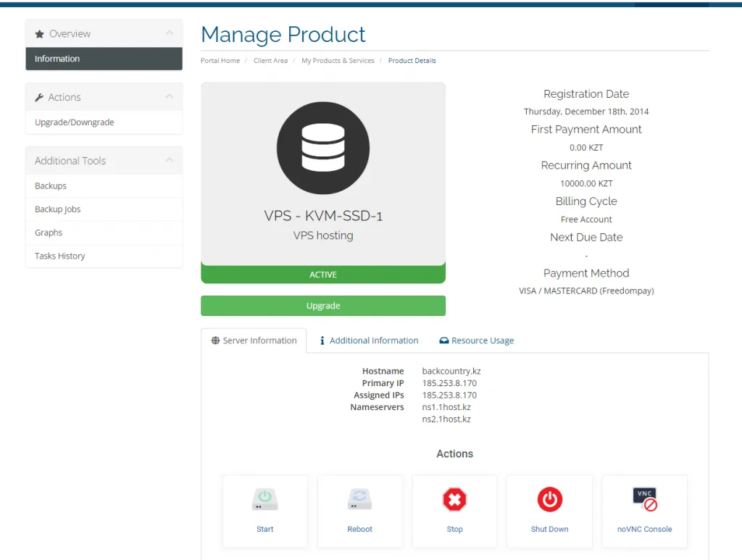This screenshot has height=560, width=742.
Task: Click the Reboot action label
Action: (x=359, y=530)
